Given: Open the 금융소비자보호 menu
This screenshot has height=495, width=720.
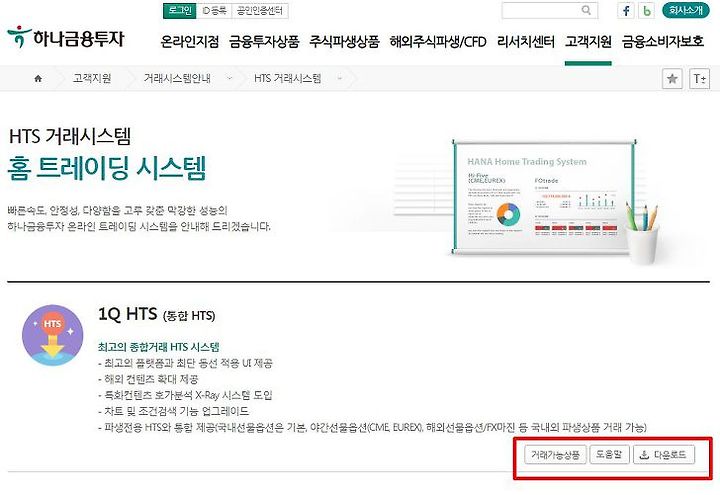Looking at the screenshot, I should click(x=663, y=42).
